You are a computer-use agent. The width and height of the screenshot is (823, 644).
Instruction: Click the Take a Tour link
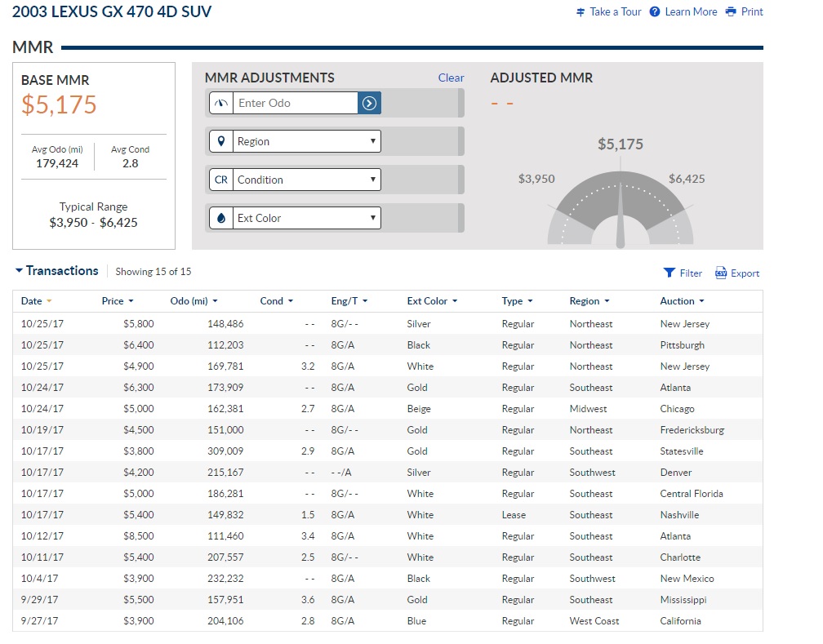[615, 11]
